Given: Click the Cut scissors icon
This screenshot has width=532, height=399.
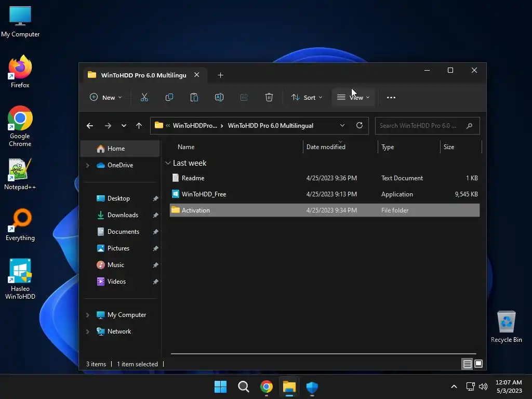Looking at the screenshot, I should point(144,97).
